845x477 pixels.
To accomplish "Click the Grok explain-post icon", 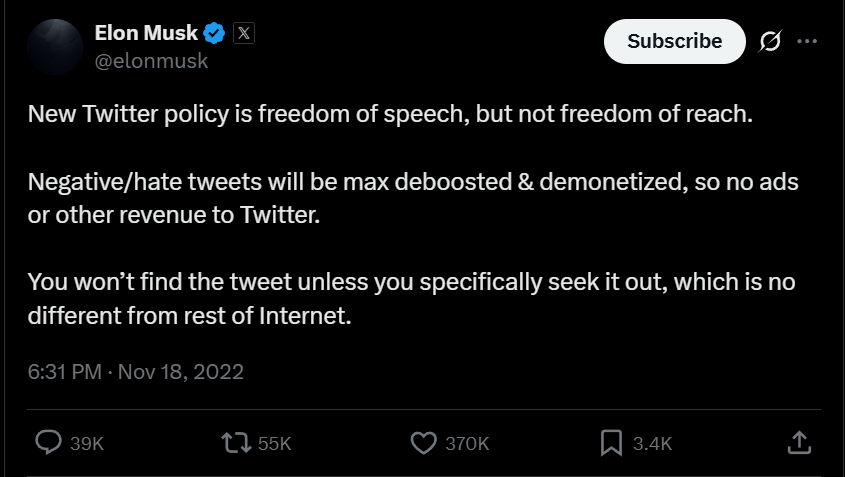I will pos(770,41).
